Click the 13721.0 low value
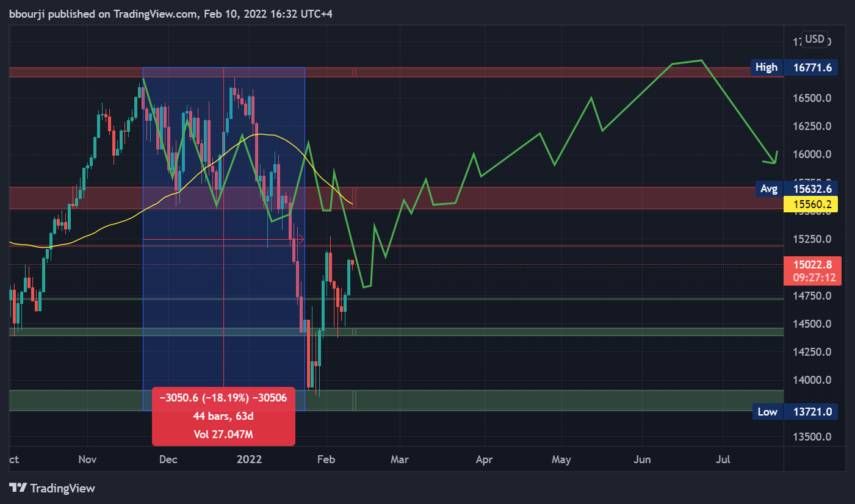 point(812,412)
